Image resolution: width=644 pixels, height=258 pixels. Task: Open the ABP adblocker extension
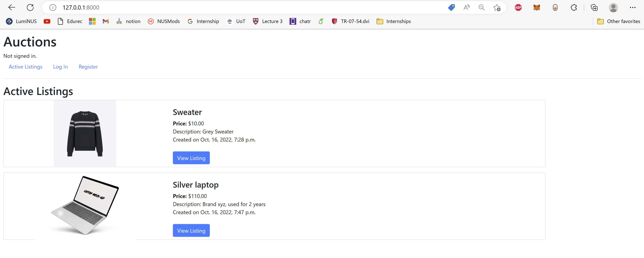pos(518,8)
